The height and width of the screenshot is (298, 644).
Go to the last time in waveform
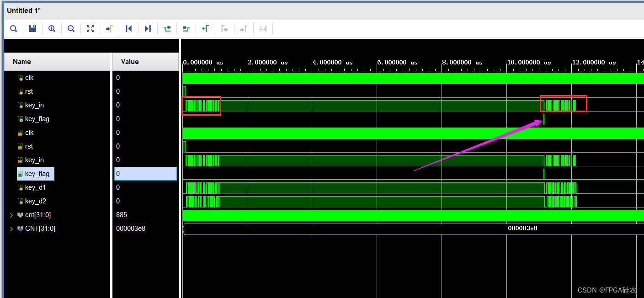[148, 28]
